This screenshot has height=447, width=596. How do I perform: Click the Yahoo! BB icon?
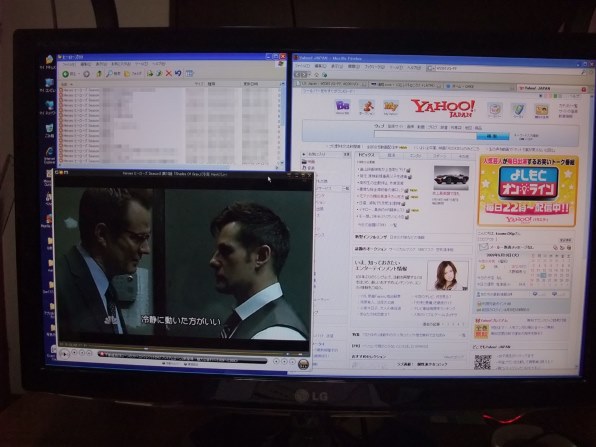click(x=342, y=107)
